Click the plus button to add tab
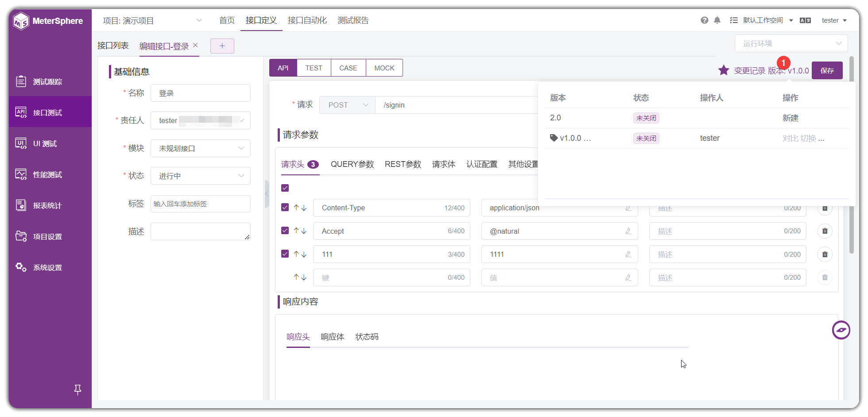Viewport: 868px width, 417px height. click(222, 46)
